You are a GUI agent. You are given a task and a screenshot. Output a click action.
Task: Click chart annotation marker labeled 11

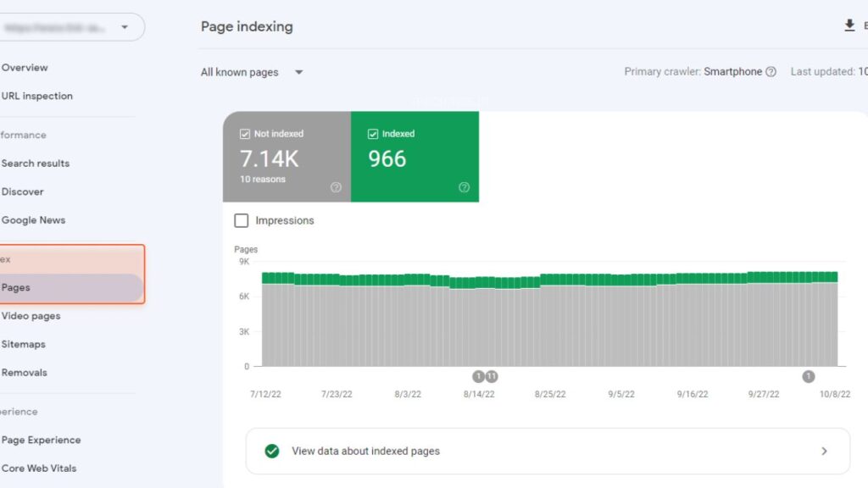tap(491, 377)
